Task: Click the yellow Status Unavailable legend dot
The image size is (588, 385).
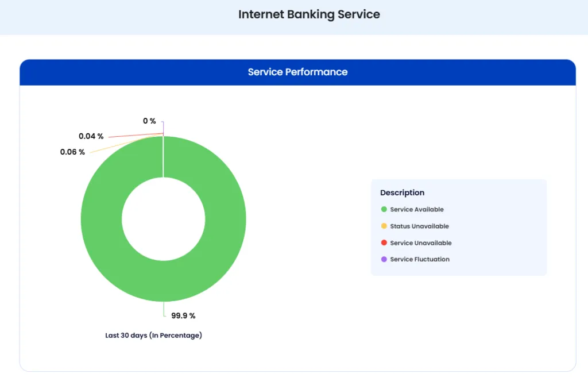Action: 384,226
